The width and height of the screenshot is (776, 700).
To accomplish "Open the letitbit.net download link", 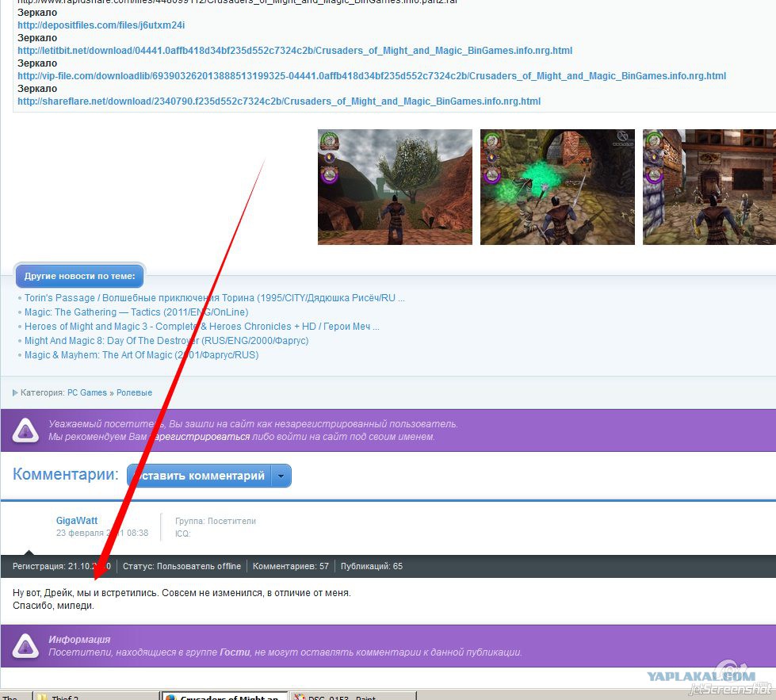I will tap(295, 51).
